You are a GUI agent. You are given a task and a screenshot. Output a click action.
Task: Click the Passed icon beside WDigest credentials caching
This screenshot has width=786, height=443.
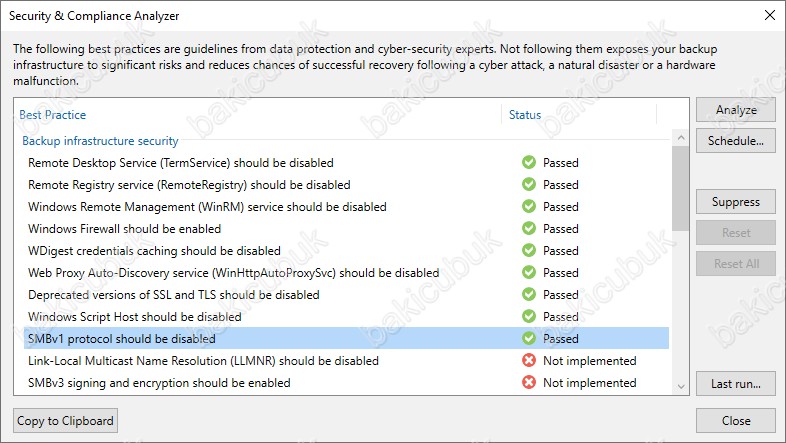pyautogui.click(x=528, y=251)
